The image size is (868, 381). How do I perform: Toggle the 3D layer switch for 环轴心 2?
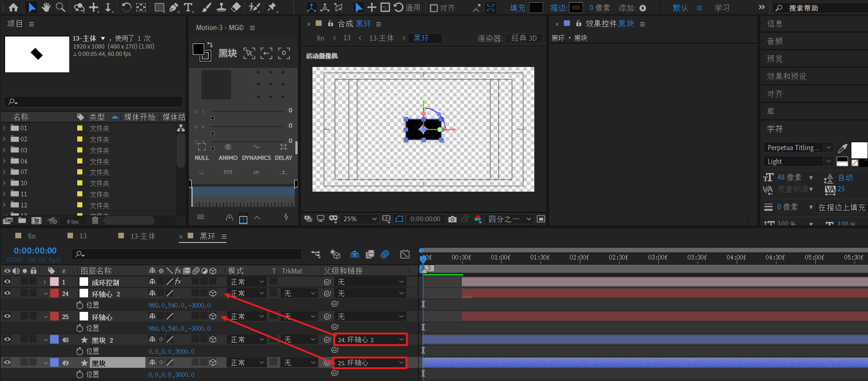click(213, 293)
